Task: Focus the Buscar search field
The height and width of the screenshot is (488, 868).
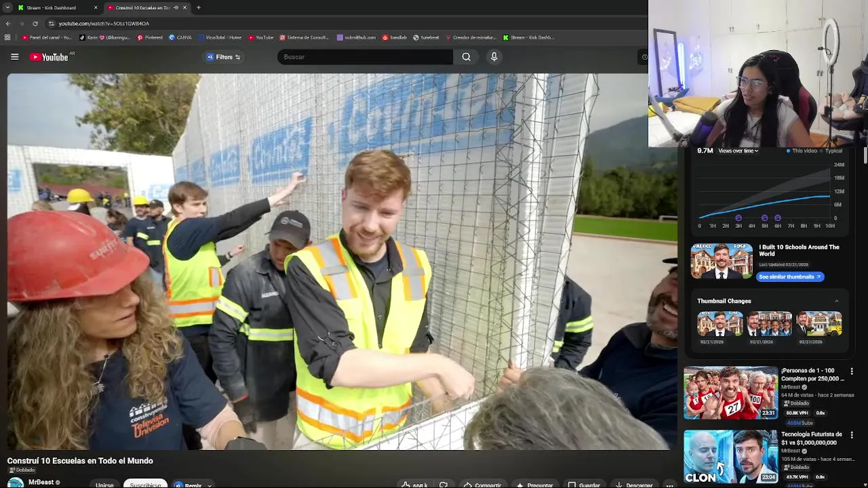Action: (366, 57)
